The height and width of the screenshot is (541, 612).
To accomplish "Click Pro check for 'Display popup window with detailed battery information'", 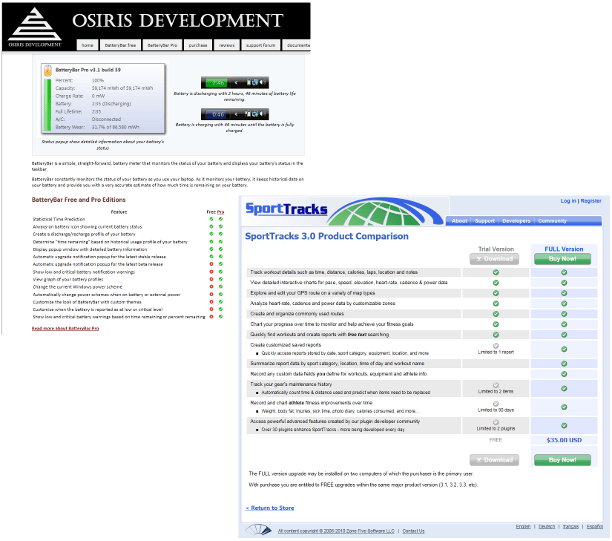I will click(221, 249).
